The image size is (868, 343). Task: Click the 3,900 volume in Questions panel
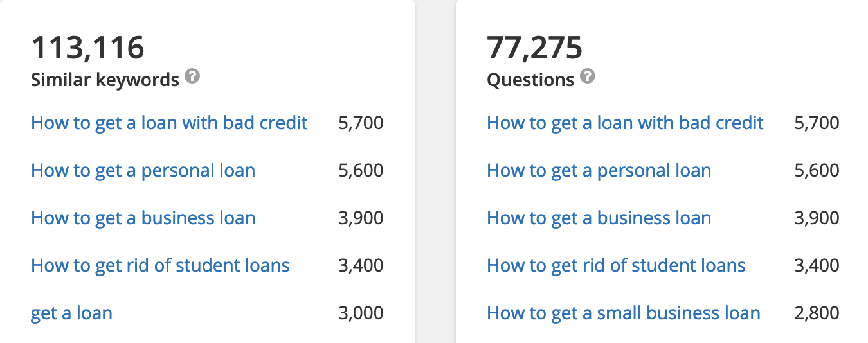(817, 218)
